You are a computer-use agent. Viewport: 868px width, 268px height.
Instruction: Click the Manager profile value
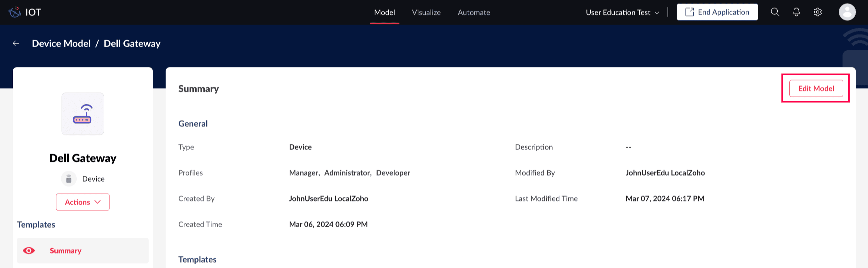304,173
